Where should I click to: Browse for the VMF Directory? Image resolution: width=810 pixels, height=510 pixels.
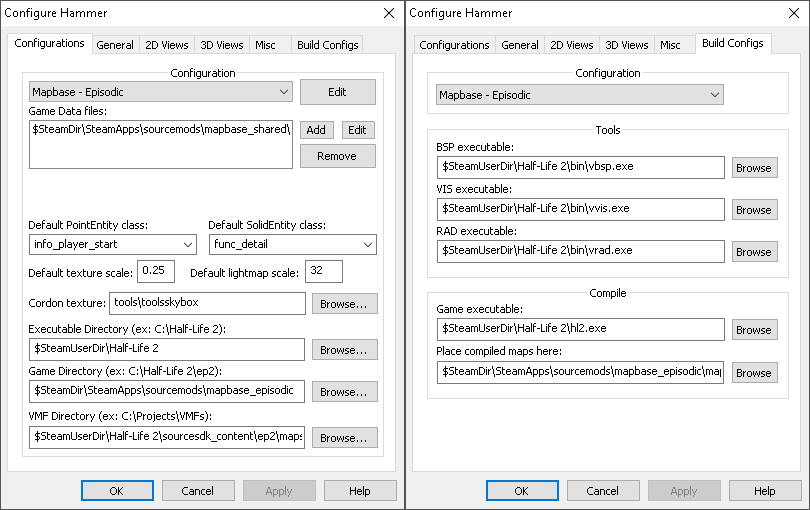pos(344,438)
